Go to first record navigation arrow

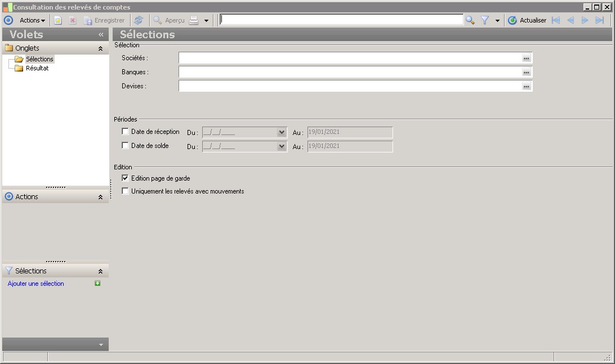click(556, 20)
